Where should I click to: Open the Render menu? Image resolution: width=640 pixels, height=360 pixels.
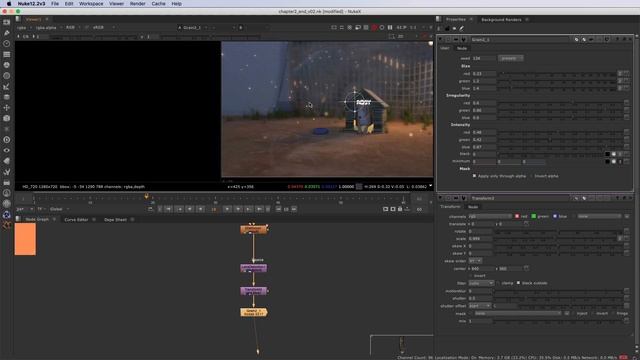[138, 4]
